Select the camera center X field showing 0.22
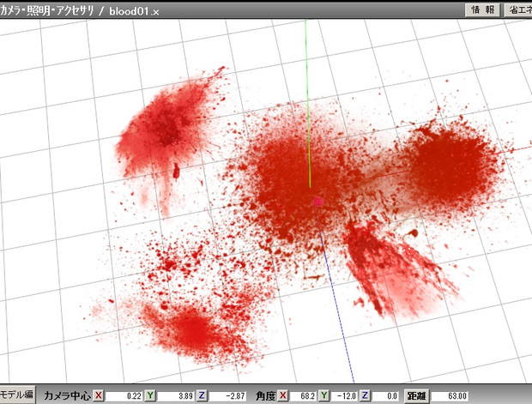Image resolution: width=532 pixels, height=404 pixels. [x=124, y=395]
